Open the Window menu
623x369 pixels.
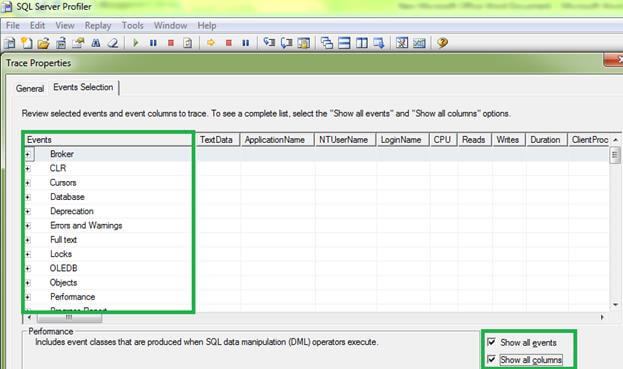pos(170,25)
